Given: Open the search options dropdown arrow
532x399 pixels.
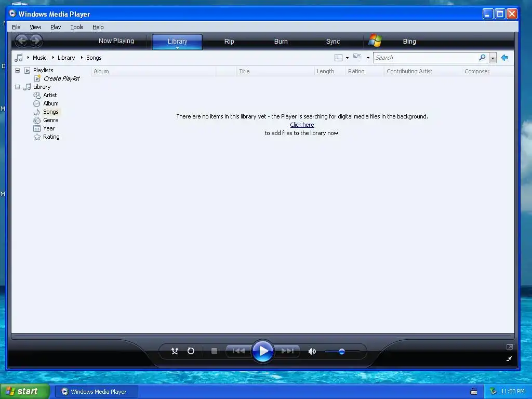Looking at the screenshot, I should (493, 58).
